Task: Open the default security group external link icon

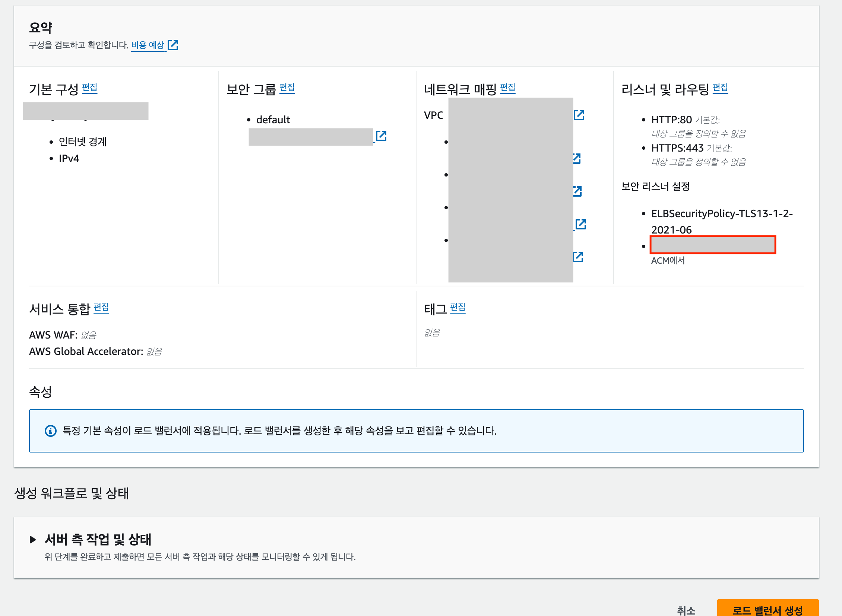Action: click(381, 136)
